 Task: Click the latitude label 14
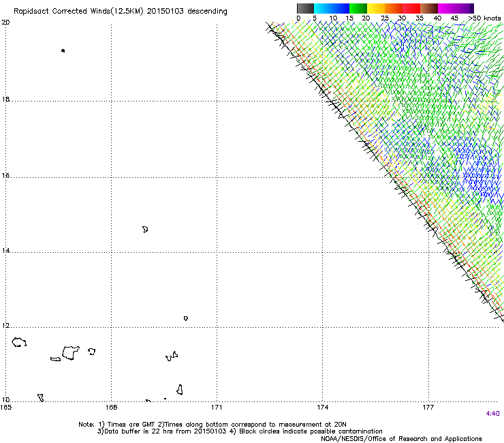pyautogui.click(x=5, y=251)
